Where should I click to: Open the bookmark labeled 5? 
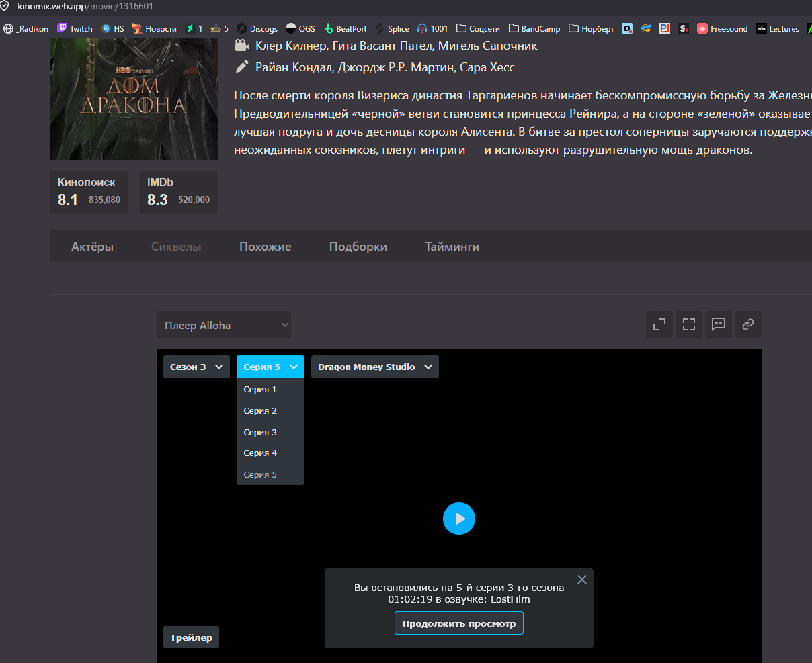219,28
